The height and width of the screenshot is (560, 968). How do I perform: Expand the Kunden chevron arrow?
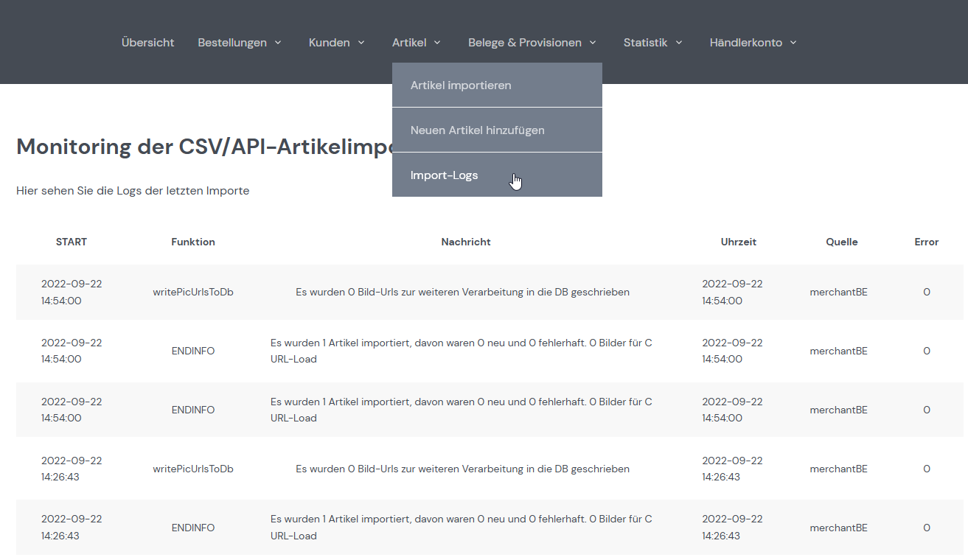(361, 43)
